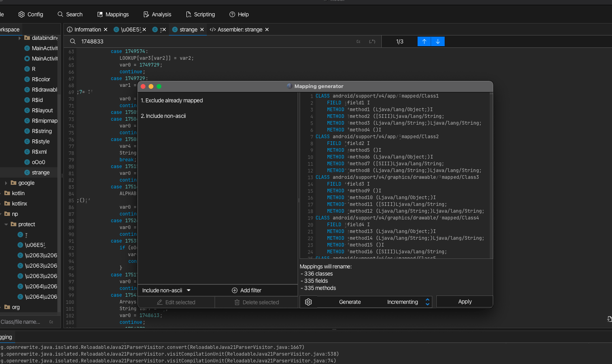Jump to previous search result arrow
612x364 pixels.
point(424,41)
